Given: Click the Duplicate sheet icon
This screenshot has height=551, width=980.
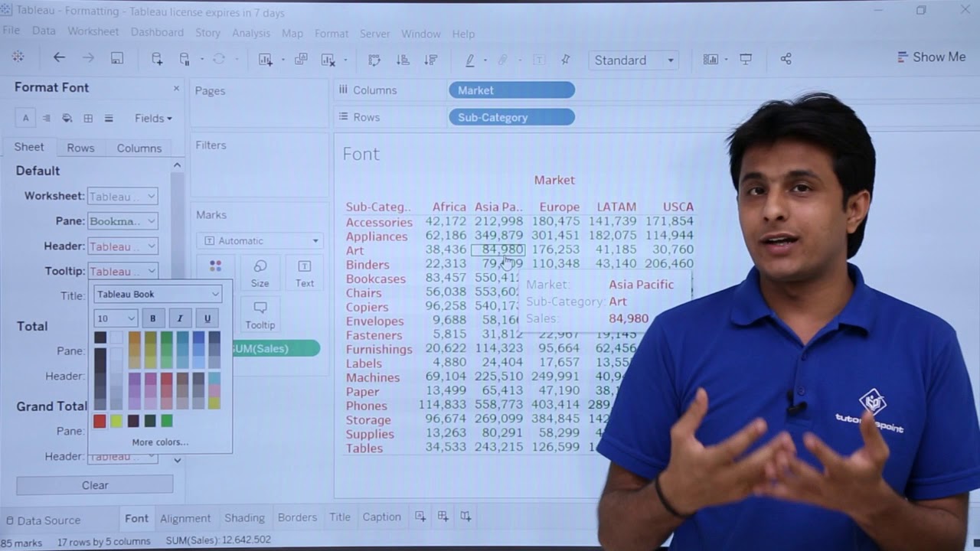Looking at the screenshot, I should point(301,59).
